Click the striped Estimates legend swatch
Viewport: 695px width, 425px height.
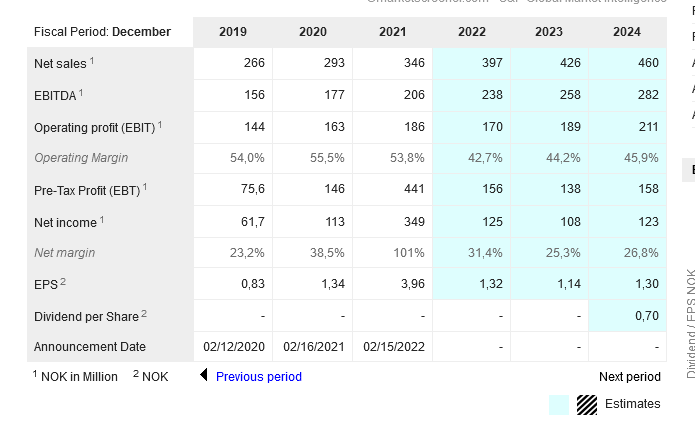click(587, 405)
